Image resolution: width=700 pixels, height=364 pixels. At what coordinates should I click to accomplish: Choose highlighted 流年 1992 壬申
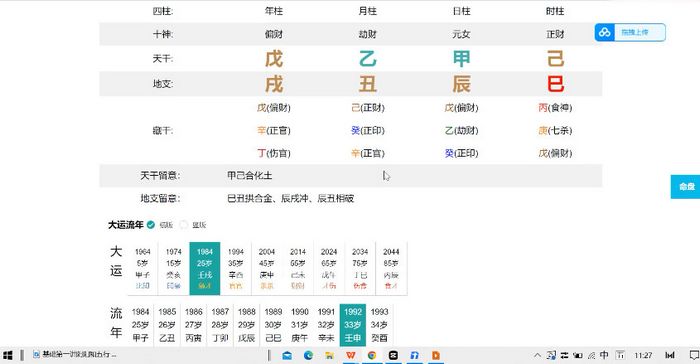coord(353,325)
